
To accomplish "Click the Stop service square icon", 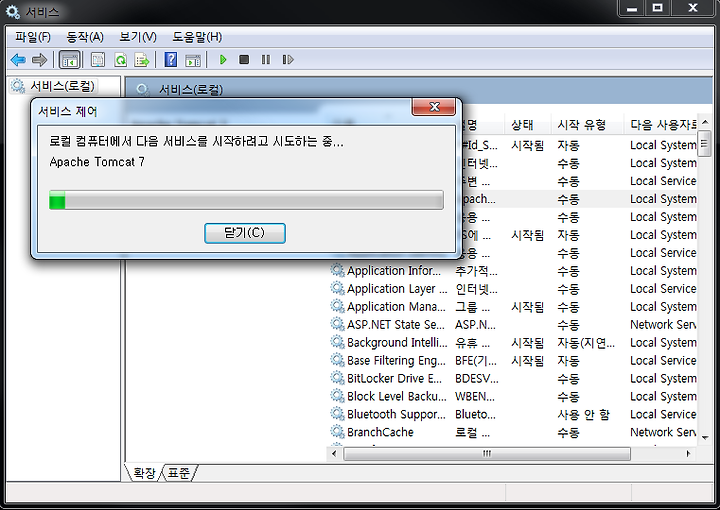I will [x=244, y=60].
